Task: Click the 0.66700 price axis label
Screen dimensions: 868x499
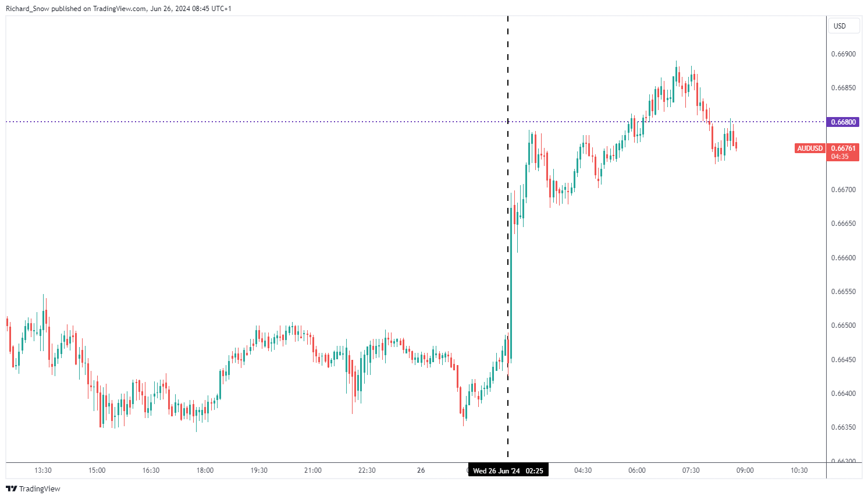Action: click(x=843, y=190)
